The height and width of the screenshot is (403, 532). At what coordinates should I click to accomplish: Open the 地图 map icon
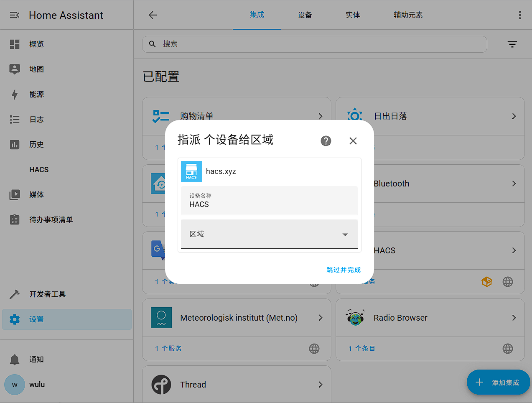15,69
